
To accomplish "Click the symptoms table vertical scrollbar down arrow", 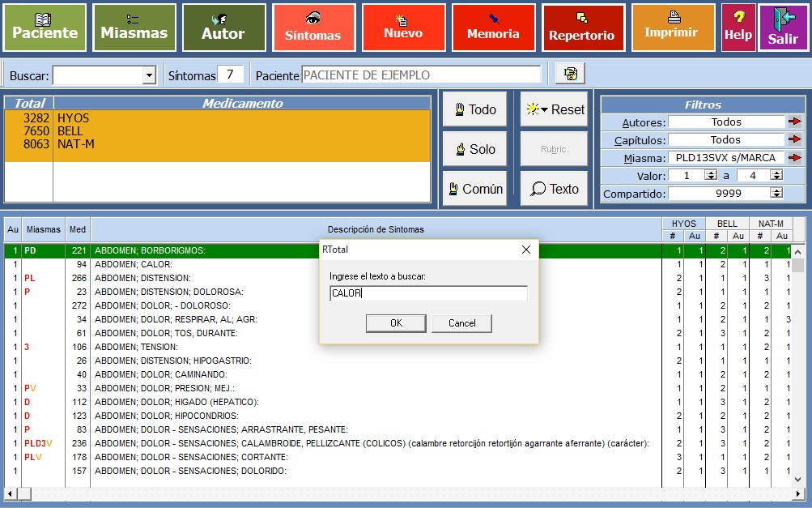I will (798, 480).
